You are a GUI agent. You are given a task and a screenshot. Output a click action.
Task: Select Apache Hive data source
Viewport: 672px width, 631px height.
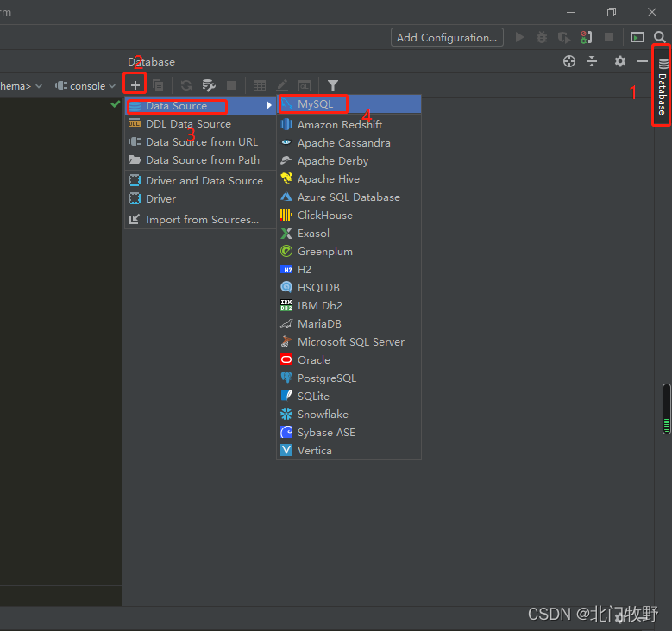click(x=349, y=178)
